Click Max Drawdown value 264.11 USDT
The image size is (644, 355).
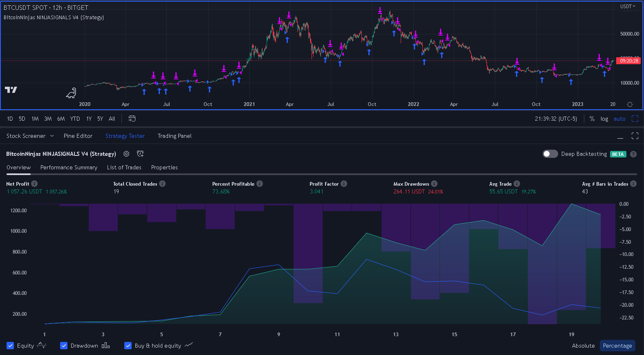point(409,191)
